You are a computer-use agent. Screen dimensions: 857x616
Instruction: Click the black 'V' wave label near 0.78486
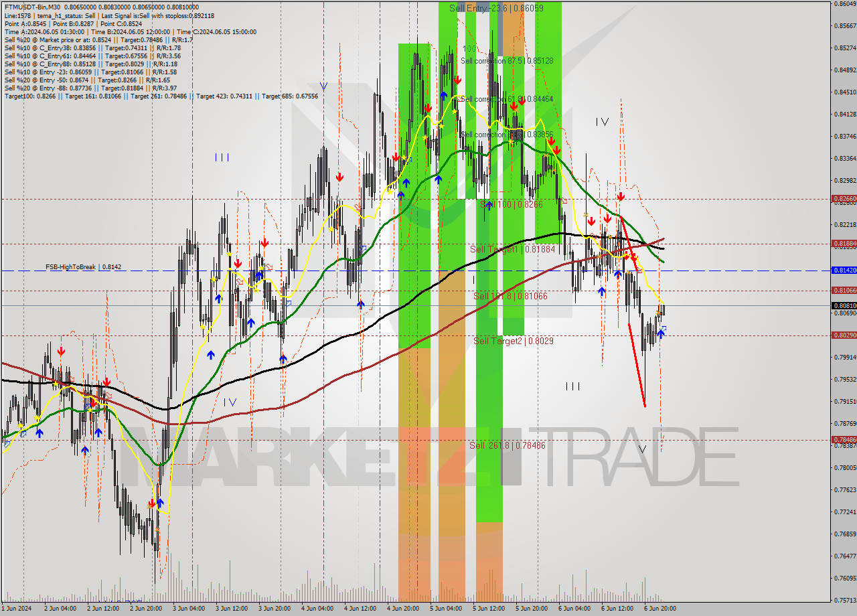[642, 449]
